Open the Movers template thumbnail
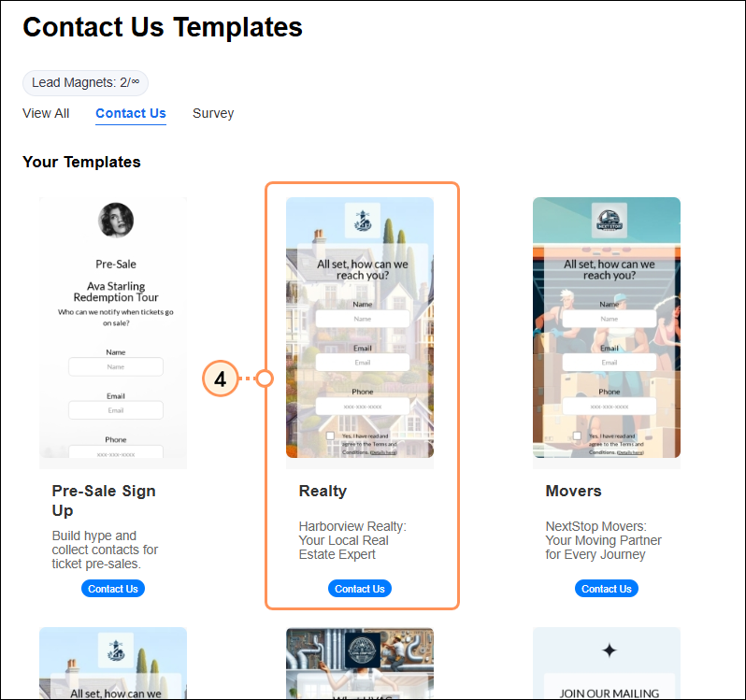 click(607, 328)
